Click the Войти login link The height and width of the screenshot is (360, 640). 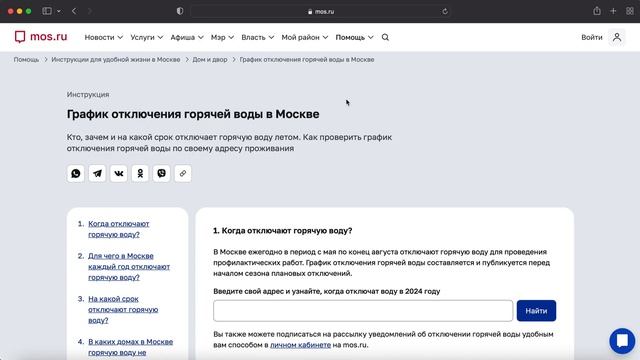tap(592, 37)
